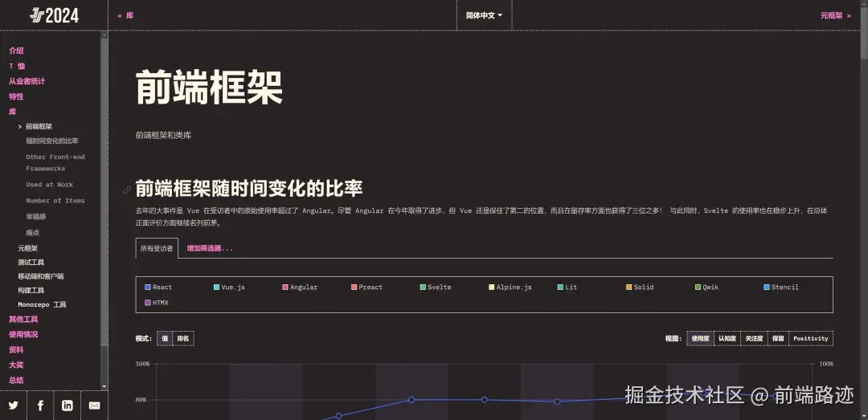Open 特性 in the sidebar
Screen dimensions: 868x420
[16, 96]
